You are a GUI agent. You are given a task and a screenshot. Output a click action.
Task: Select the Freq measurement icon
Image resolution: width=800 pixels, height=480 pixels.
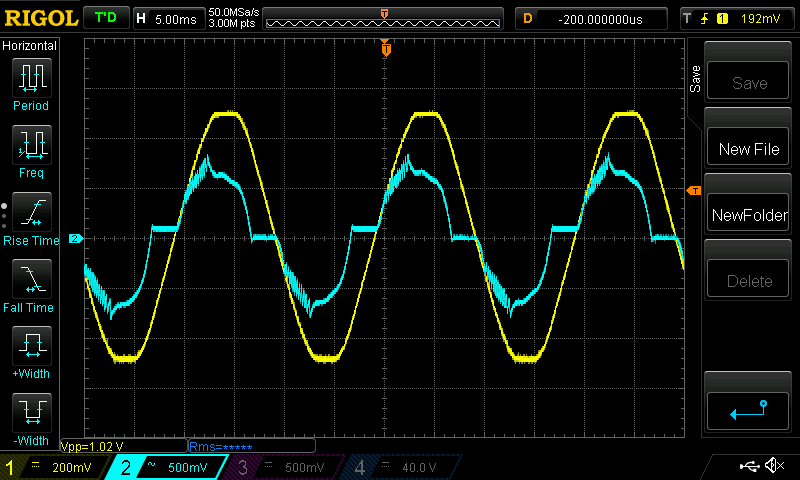(x=31, y=145)
